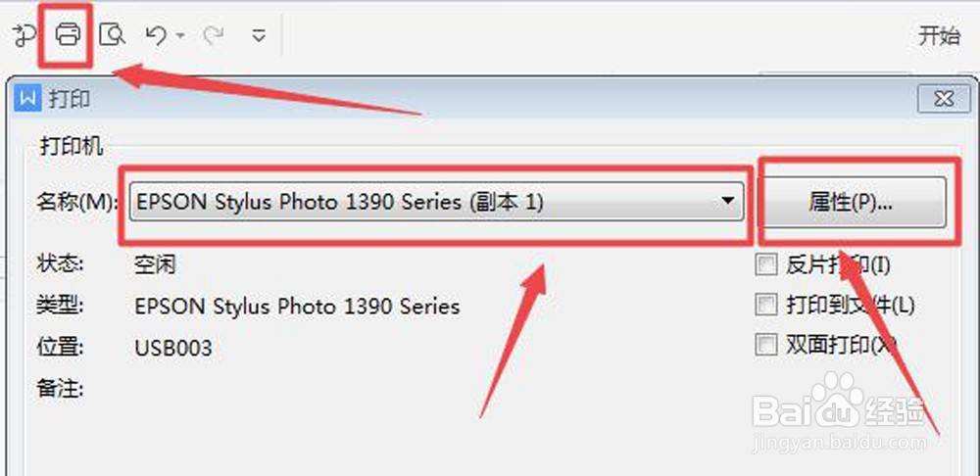Open printer 属性(P)... settings
This screenshot has height=476, width=980.
852,202
